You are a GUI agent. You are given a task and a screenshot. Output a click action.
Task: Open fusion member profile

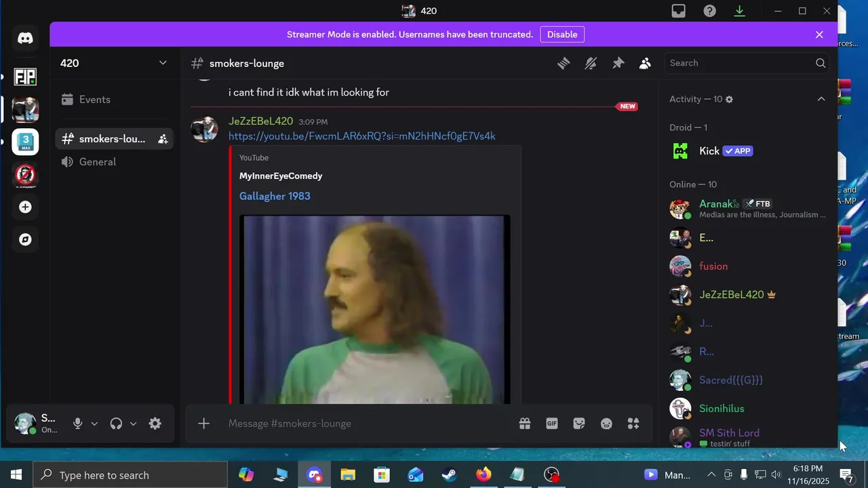(x=748, y=266)
